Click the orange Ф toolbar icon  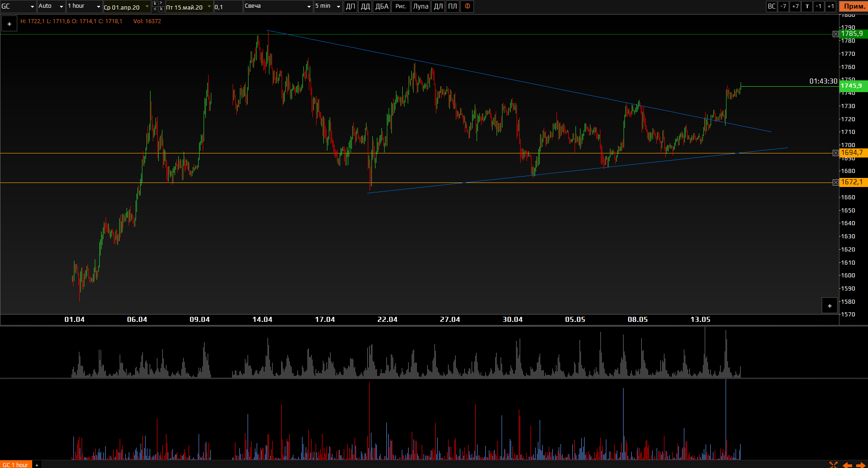click(x=467, y=6)
